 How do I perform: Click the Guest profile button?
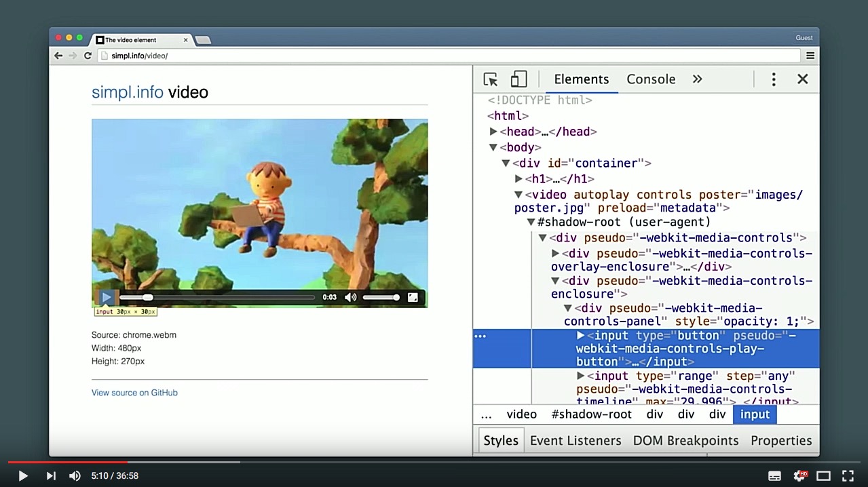(x=804, y=38)
